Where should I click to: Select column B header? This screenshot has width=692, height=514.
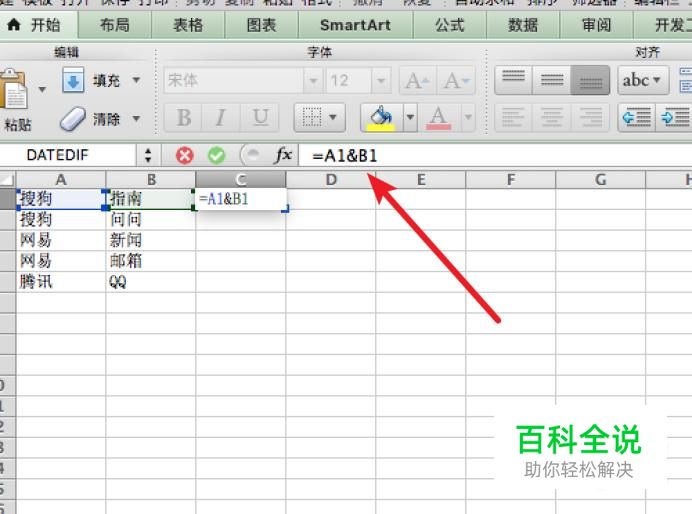pyautogui.click(x=151, y=180)
